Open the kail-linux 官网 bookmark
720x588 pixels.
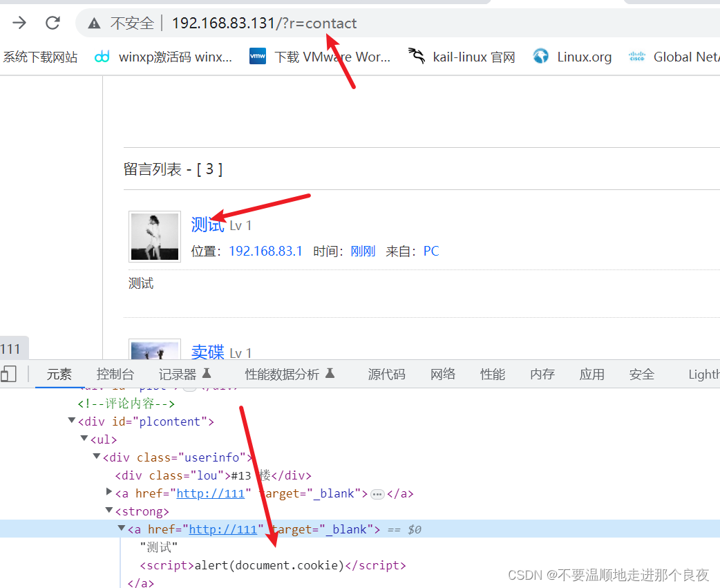pos(462,57)
